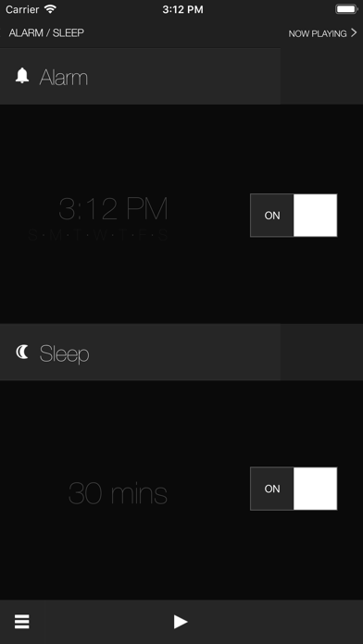The image size is (363, 644).
Task: Click the chevron arrow next to NOW PLAYING
Action: coord(354,33)
